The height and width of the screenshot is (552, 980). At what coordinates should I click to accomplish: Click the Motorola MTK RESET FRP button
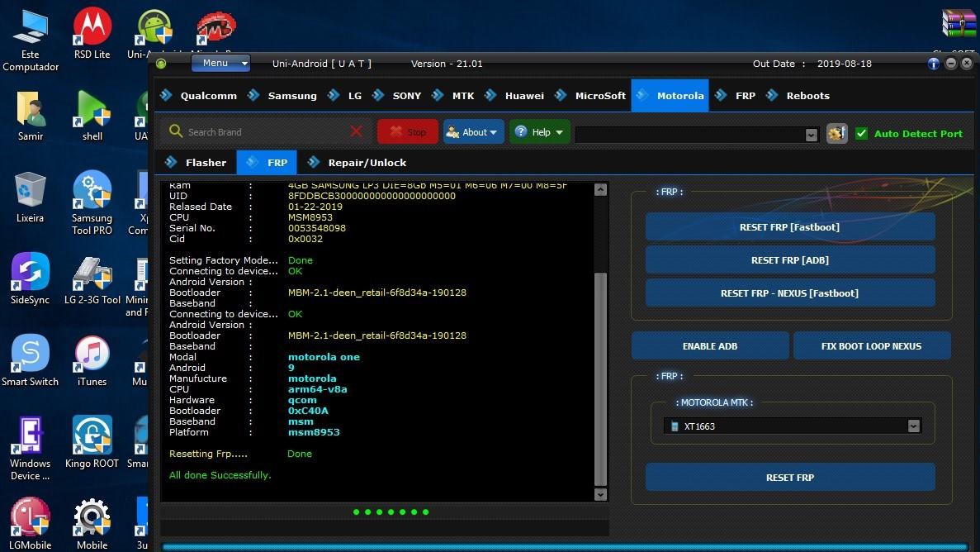click(790, 478)
